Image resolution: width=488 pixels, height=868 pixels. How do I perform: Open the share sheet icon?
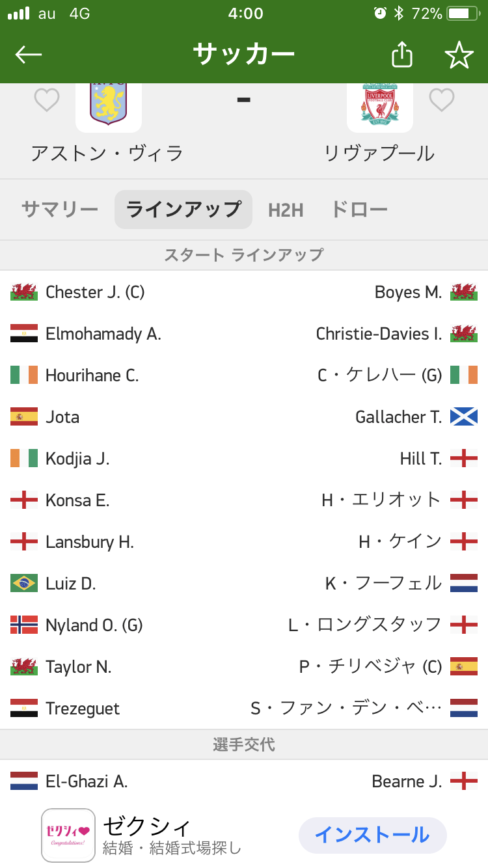click(x=402, y=55)
